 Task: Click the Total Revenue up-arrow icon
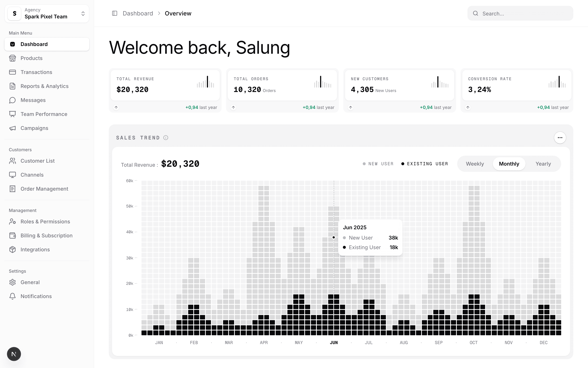pos(116,107)
